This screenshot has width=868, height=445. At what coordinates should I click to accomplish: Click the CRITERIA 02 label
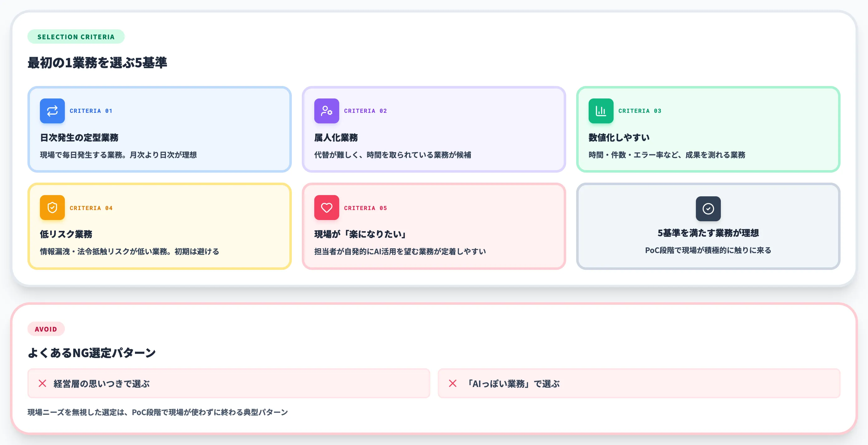coord(365,111)
